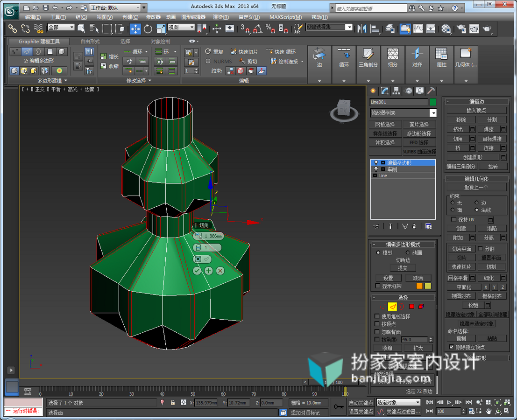517x420 pixels.
Task: Select the Rotate tool in main toolbar
Action: point(148,28)
